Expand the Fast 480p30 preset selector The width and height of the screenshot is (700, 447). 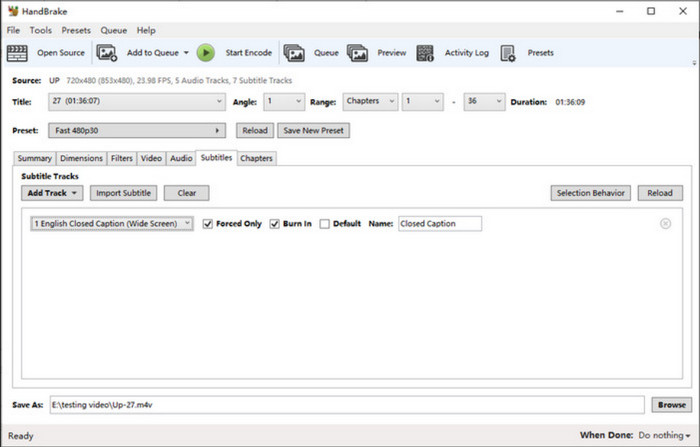pyautogui.click(x=137, y=130)
